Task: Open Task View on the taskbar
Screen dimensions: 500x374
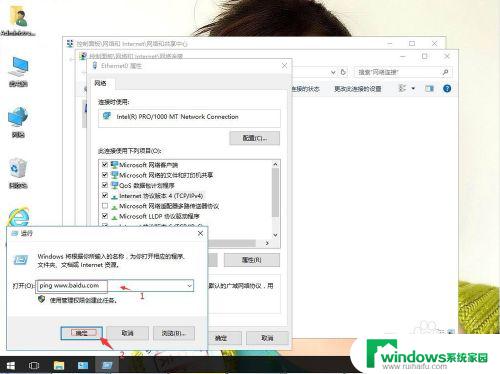Action: [34, 366]
